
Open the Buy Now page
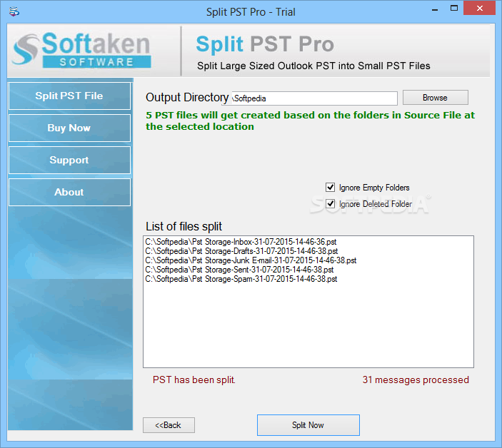pyautogui.click(x=69, y=128)
